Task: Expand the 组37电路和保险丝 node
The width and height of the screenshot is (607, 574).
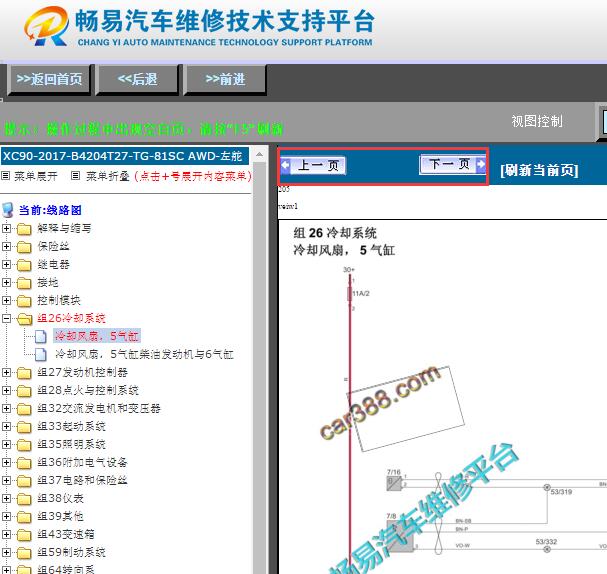Action: pyautogui.click(x=6, y=480)
